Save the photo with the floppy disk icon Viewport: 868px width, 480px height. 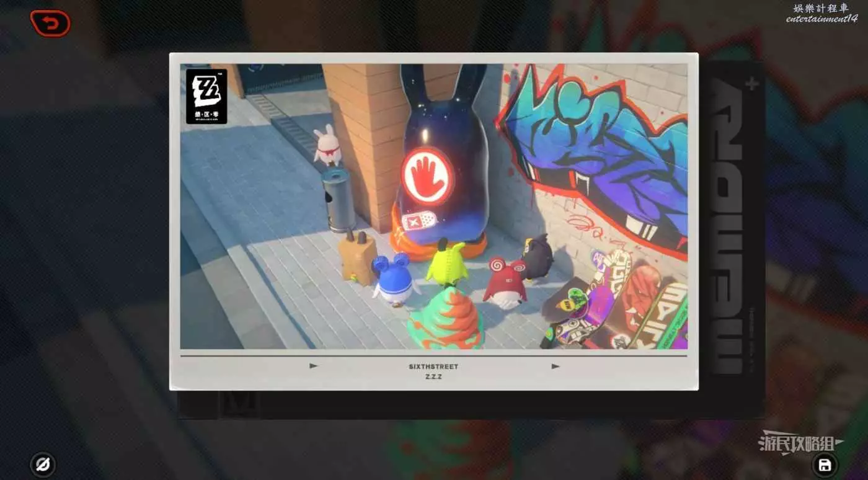[x=825, y=464]
